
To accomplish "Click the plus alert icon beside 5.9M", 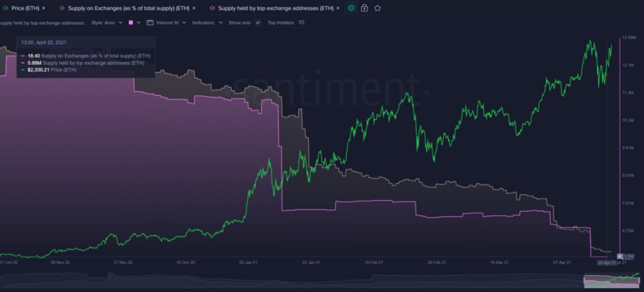I will 619,256.
